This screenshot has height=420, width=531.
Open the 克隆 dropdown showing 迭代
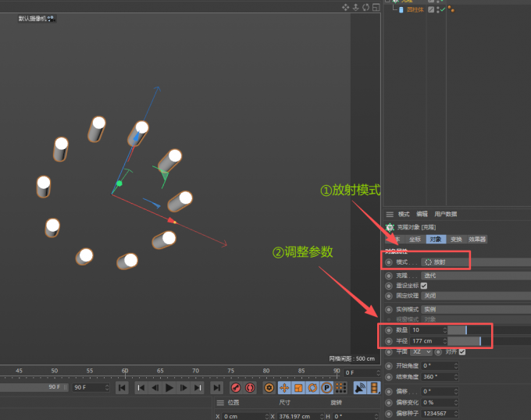pos(476,276)
